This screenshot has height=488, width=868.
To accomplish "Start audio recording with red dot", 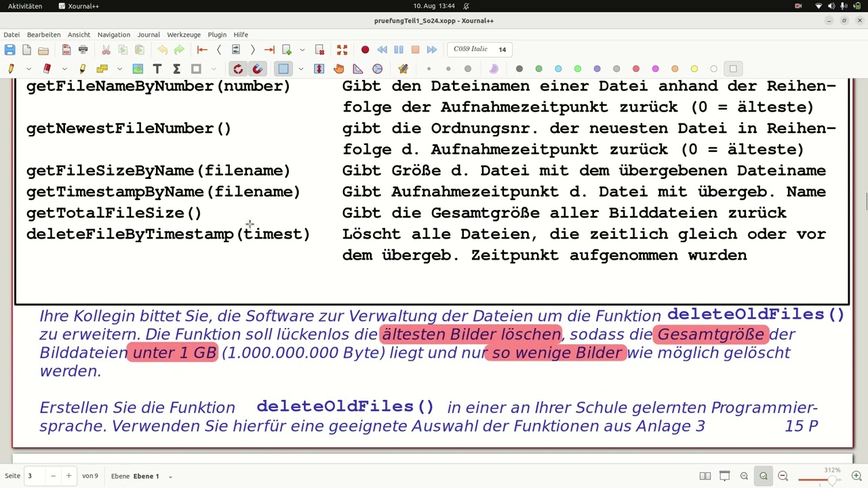I will click(365, 49).
